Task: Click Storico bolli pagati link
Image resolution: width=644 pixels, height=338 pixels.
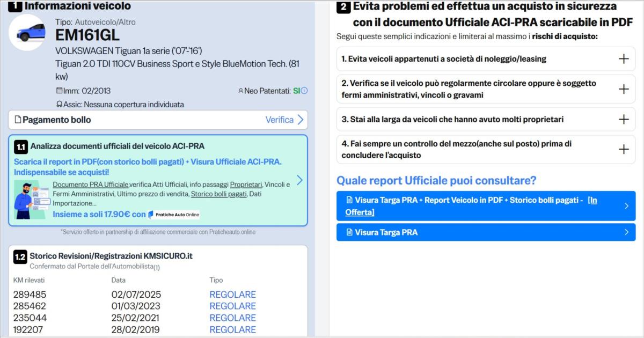Action: coord(218,194)
